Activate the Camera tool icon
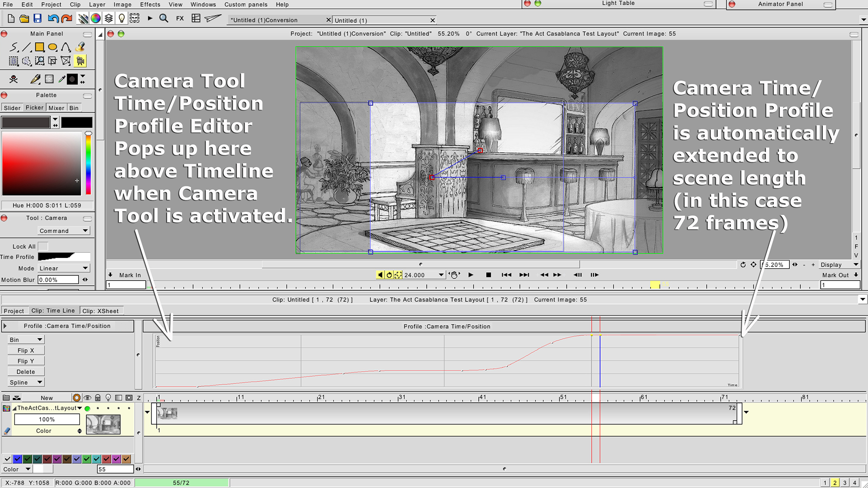 (x=80, y=61)
